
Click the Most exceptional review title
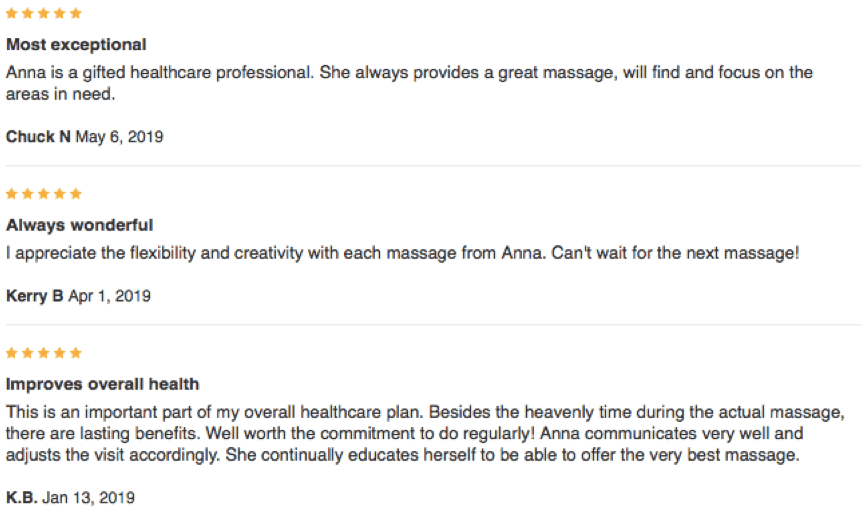pos(76,45)
